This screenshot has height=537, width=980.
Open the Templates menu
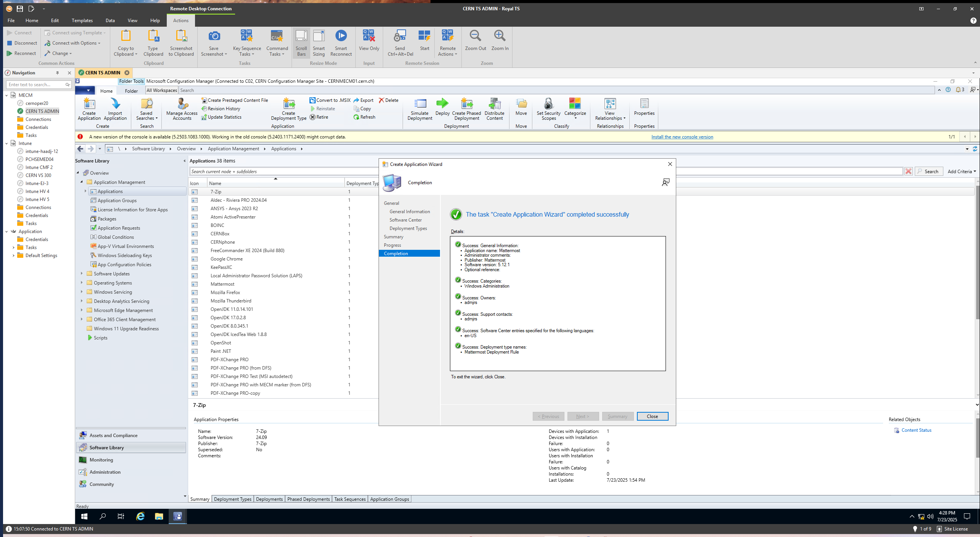click(x=82, y=21)
